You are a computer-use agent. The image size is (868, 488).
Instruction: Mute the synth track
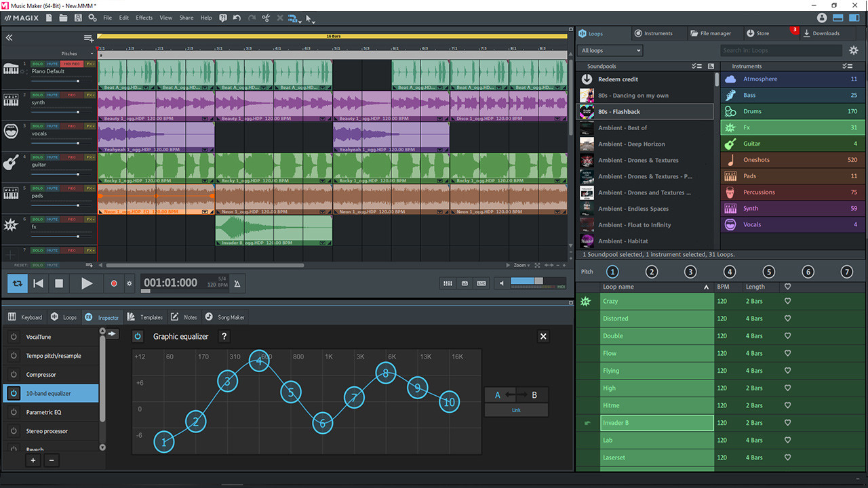pyautogui.click(x=53, y=96)
